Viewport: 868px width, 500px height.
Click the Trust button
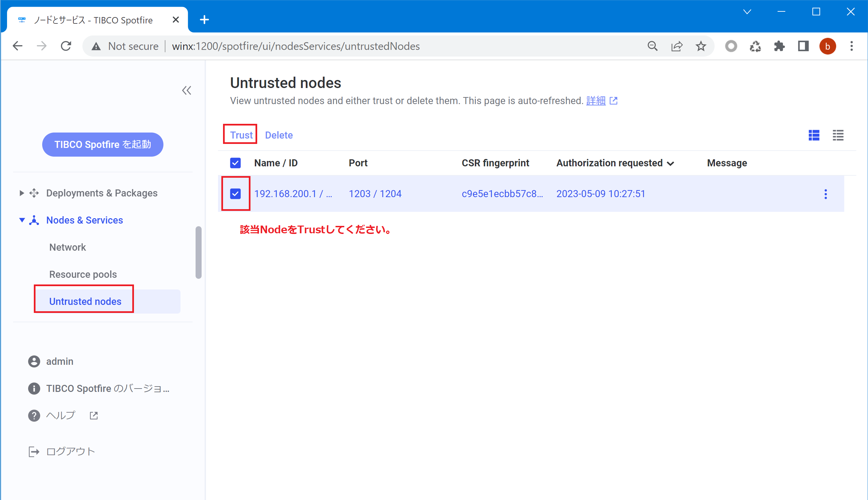pyautogui.click(x=241, y=135)
